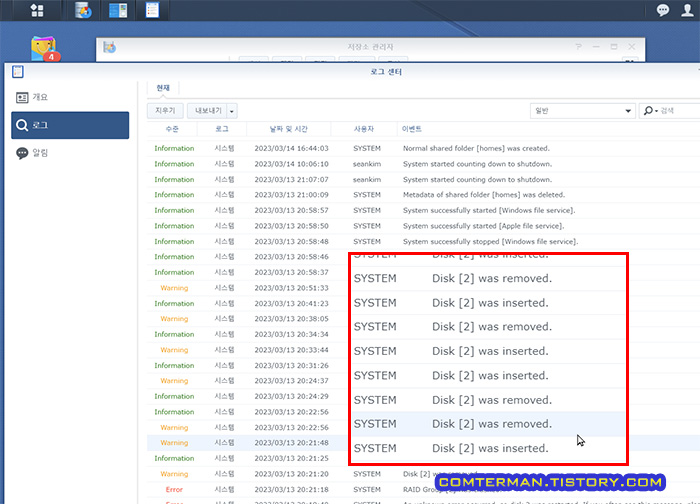Sort by the 로그 column header
Screen dimensions: 700x504
pos(222,129)
